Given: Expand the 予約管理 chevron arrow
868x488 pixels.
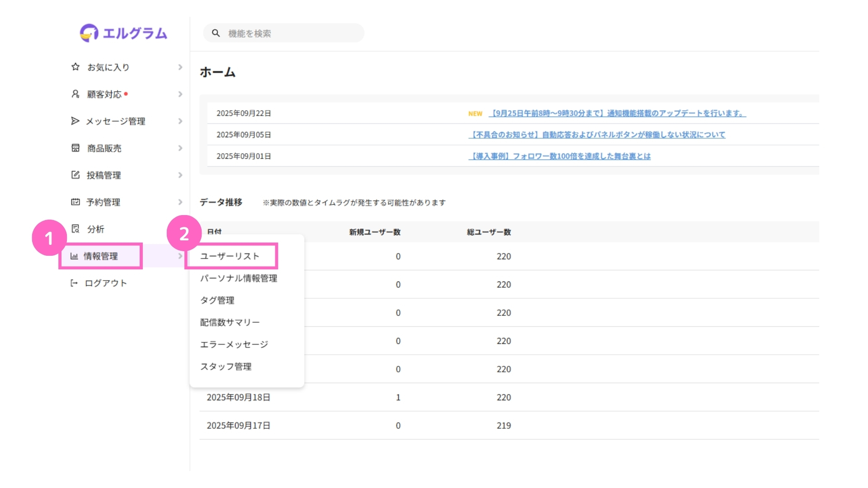Looking at the screenshot, I should coord(180,202).
